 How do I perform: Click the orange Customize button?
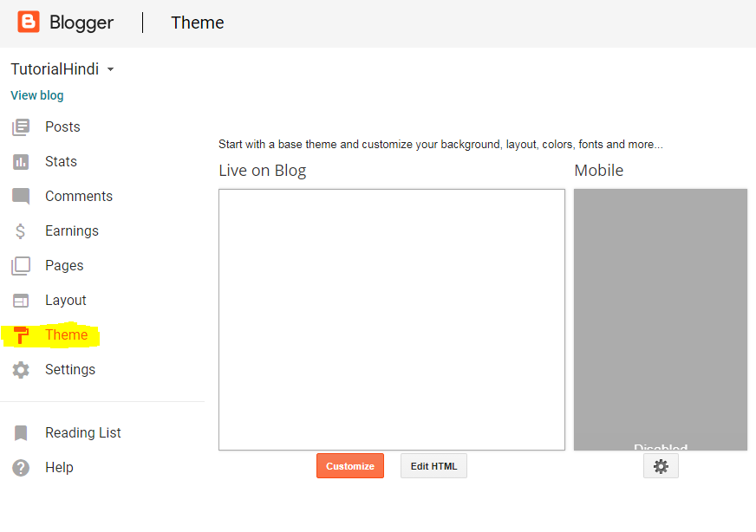350,466
